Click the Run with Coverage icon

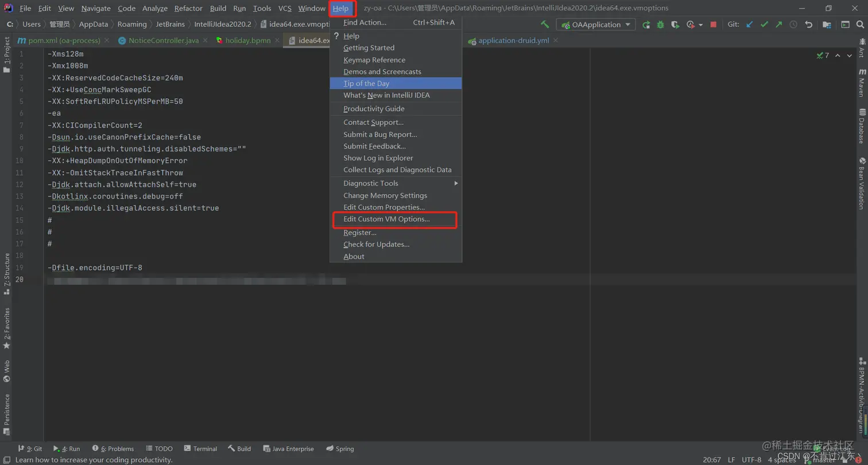(675, 25)
